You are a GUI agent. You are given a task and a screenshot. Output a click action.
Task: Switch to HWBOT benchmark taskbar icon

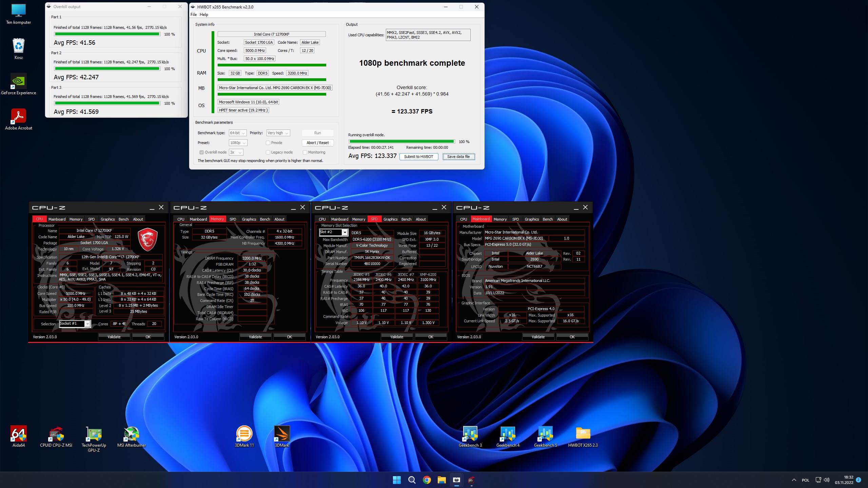(456, 480)
